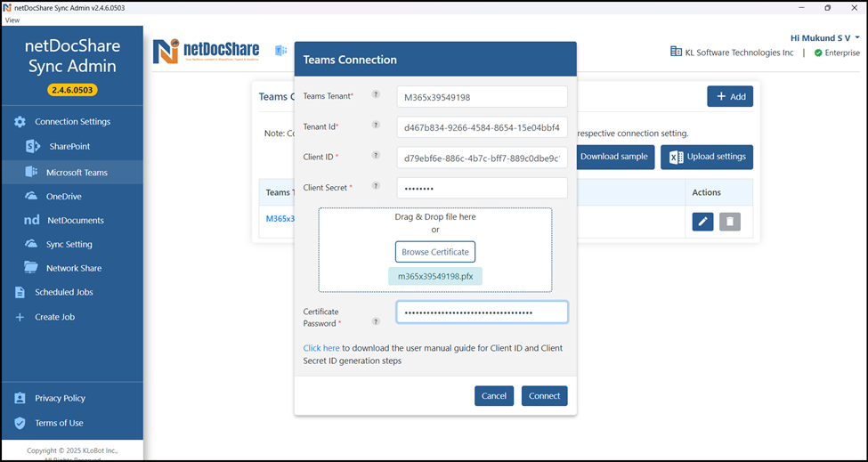Click the Teams icon next to header logo
This screenshot has height=462, width=868.
coord(280,51)
